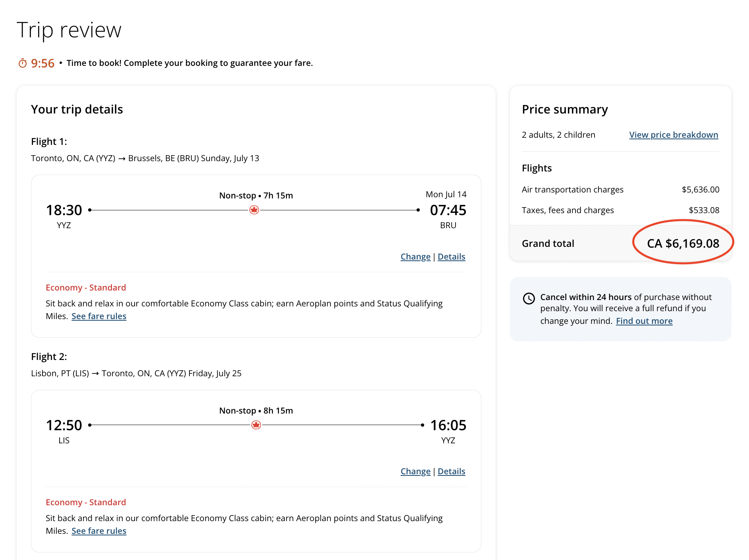Screen dimensions: 749x560
Task: Click Find out more about cancellation
Action: click(644, 321)
